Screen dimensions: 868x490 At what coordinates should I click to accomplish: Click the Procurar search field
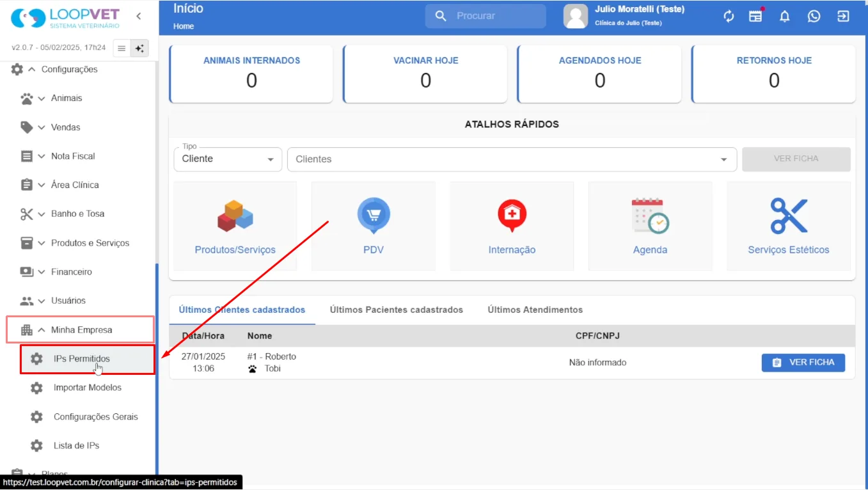coord(485,16)
